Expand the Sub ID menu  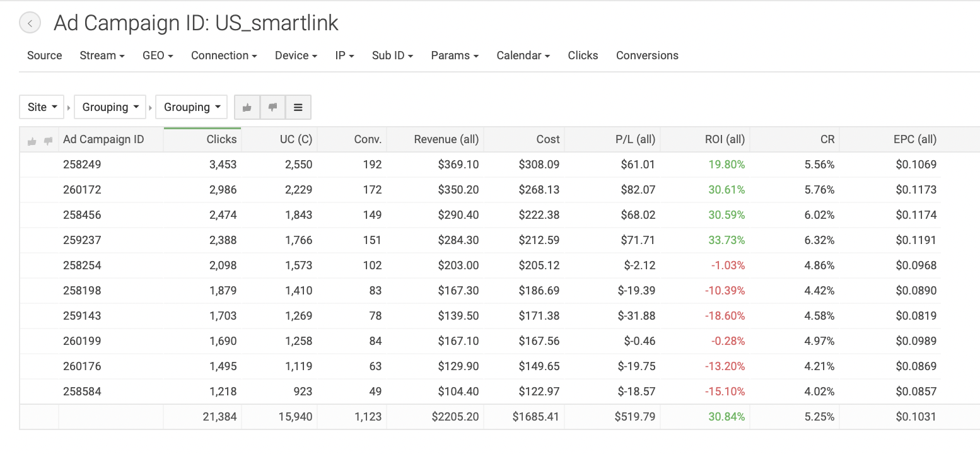392,55
